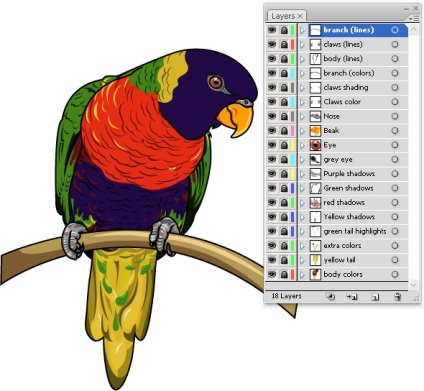The image size is (424, 391).
Task: Click Make/Release Clipping Mask icon
Action: pyautogui.click(x=330, y=296)
